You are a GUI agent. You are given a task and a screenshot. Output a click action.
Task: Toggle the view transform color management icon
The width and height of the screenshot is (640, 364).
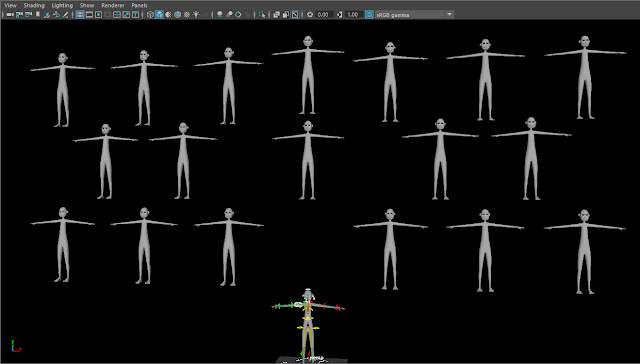pos(369,15)
